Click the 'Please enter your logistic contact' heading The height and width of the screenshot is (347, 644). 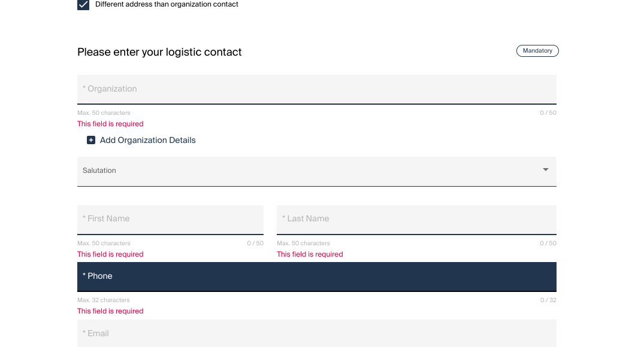pos(159,52)
